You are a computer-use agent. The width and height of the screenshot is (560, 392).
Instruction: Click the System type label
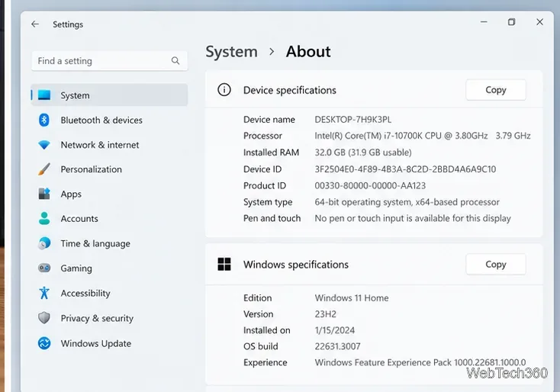[268, 202]
